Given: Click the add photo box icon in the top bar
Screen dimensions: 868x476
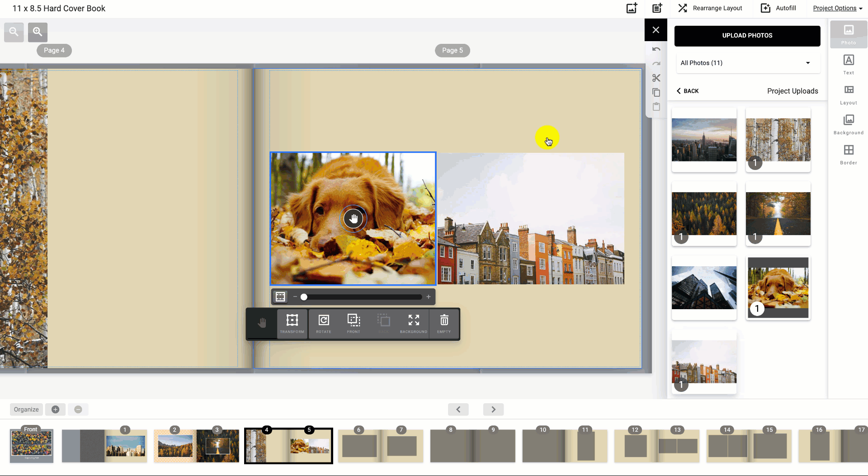Looking at the screenshot, I should (632, 8).
